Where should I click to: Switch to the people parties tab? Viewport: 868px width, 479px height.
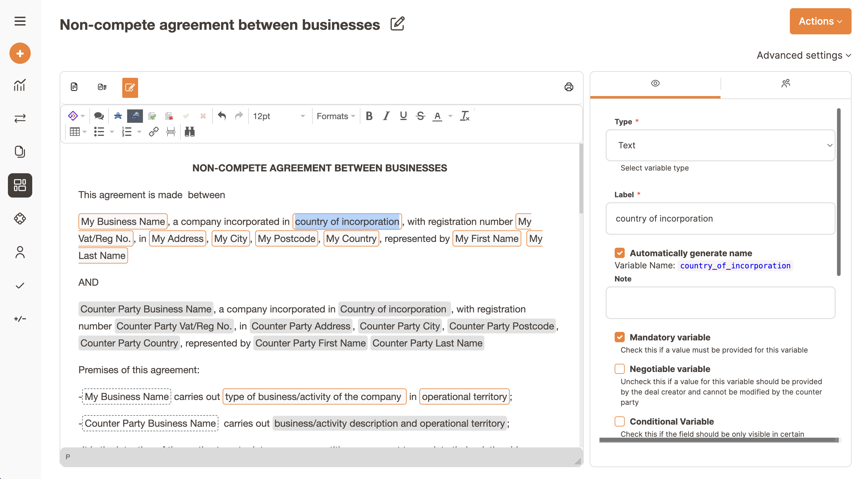click(786, 83)
